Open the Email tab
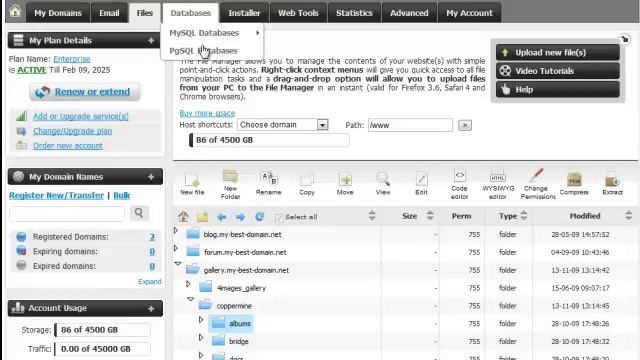 [109, 13]
